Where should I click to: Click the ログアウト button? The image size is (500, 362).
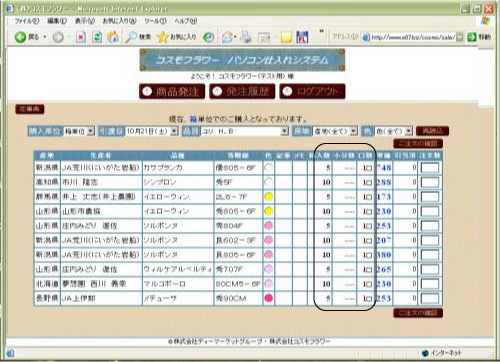pos(312,91)
